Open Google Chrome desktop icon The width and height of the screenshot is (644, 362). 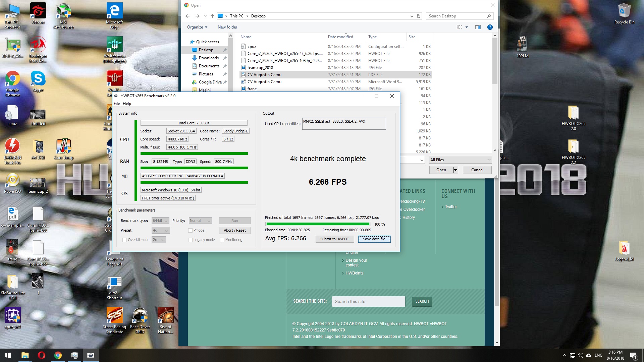coord(12,83)
